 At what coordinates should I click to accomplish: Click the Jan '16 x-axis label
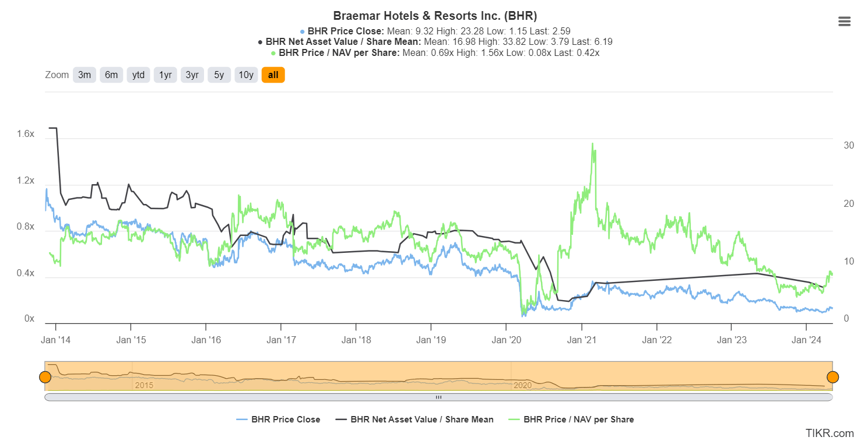[206, 340]
